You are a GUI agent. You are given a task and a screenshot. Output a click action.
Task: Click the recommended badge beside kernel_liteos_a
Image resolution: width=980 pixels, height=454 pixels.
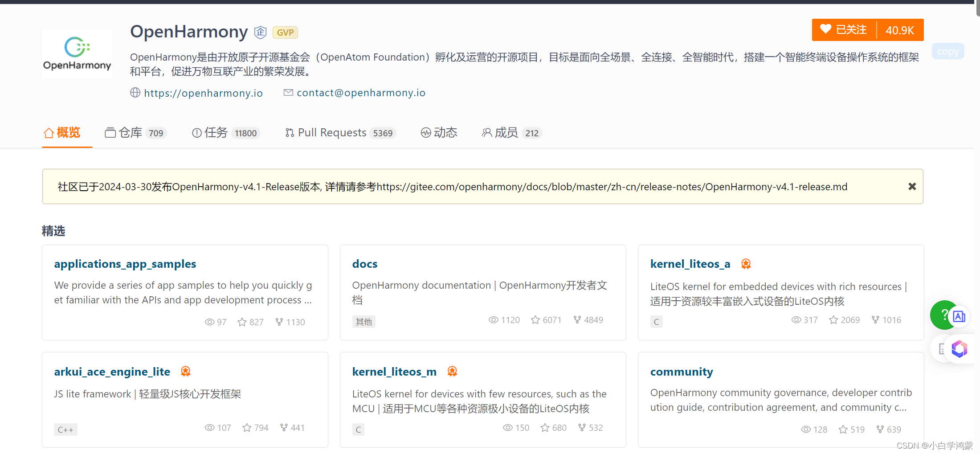[x=746, y=264]
